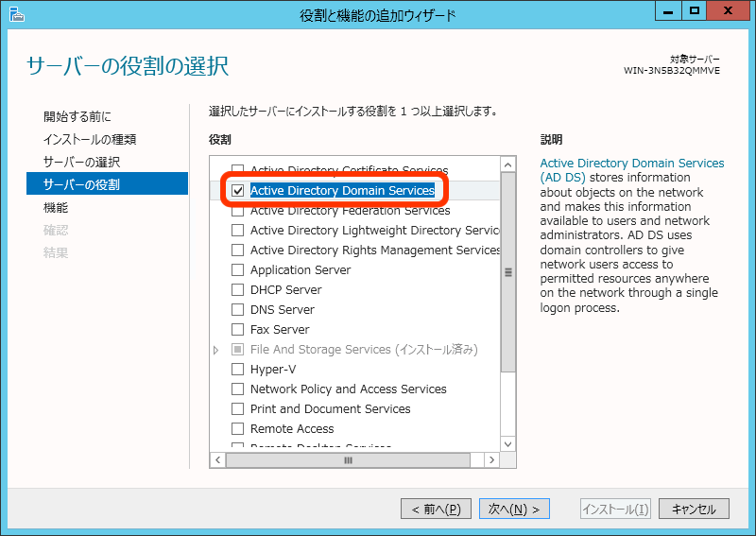756x536 pixels.
Task: Click the インストール(I) button
Action: (615, 509)
